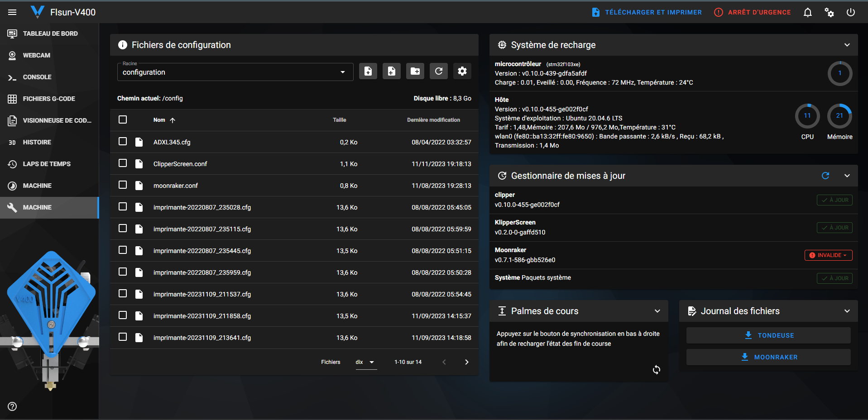This screenshot has width=868, height=420.
Task: Go to FICHIERS G-CODE page
Action: 49,99
